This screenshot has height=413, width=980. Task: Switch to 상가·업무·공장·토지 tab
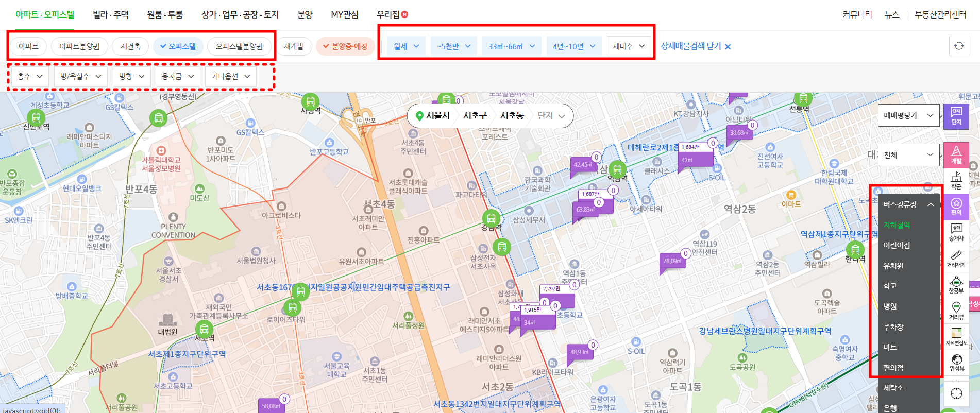[240, 14]
